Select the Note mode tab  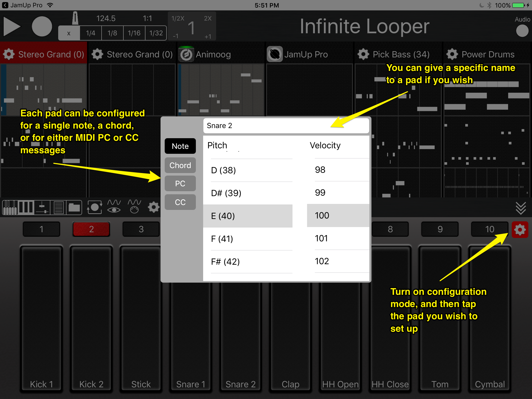click(180, 146)
